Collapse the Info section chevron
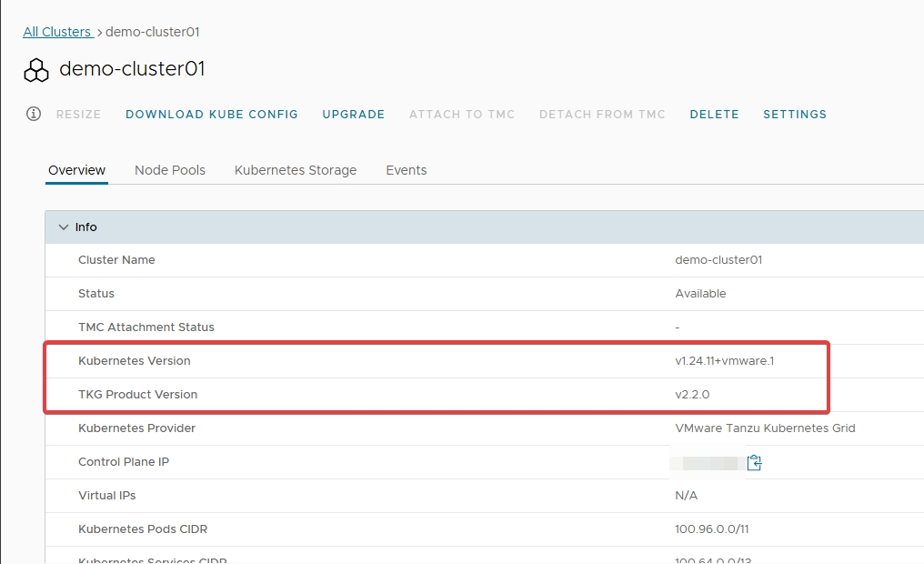 [63, 227]
